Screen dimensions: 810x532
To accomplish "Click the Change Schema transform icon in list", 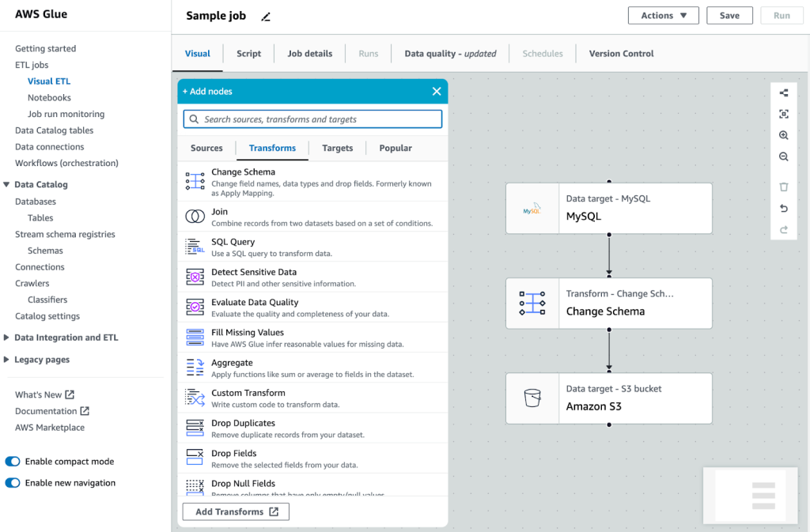I will point(195,181).
